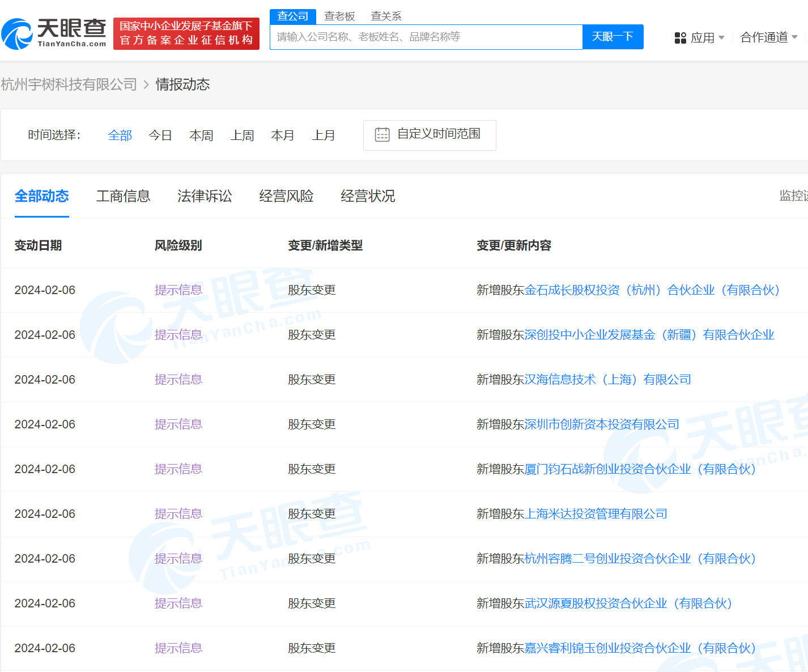This screenshot has width=808, height=672.
Task: Click the 应用 apps grid icon
Action: point(681,38)
